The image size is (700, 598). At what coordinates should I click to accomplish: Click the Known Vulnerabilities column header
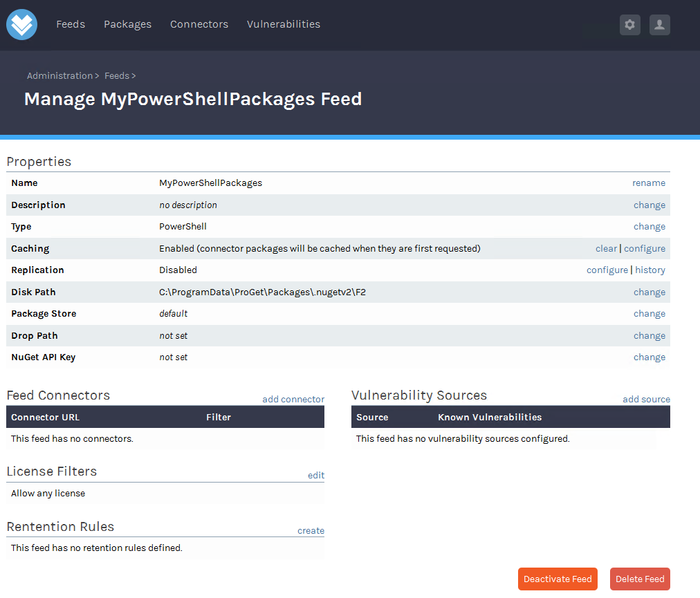click(490, 418)
